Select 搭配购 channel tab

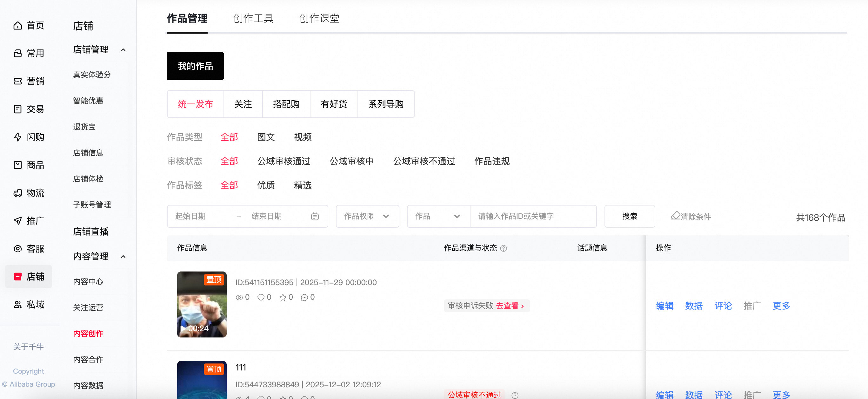pos(286,104)
